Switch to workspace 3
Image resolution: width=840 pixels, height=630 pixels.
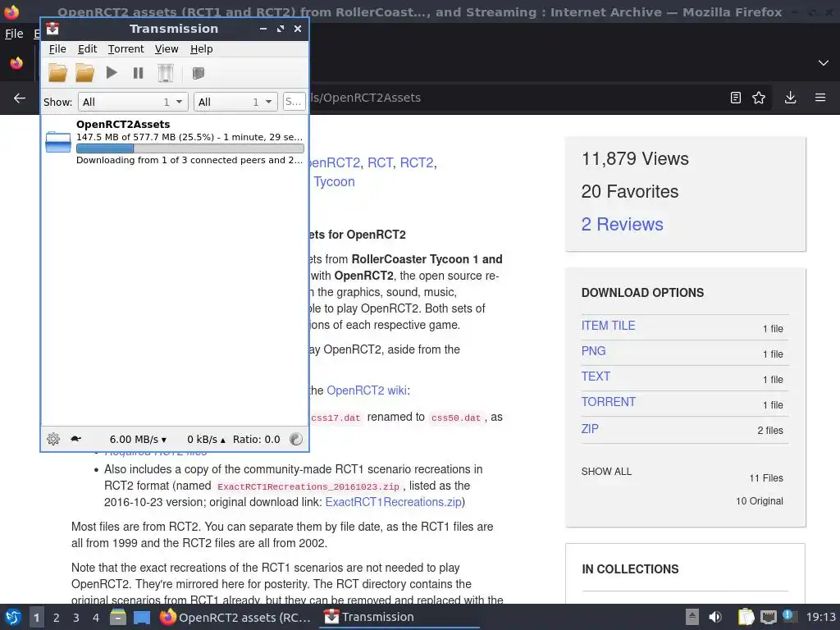click(x=76, y=617)
